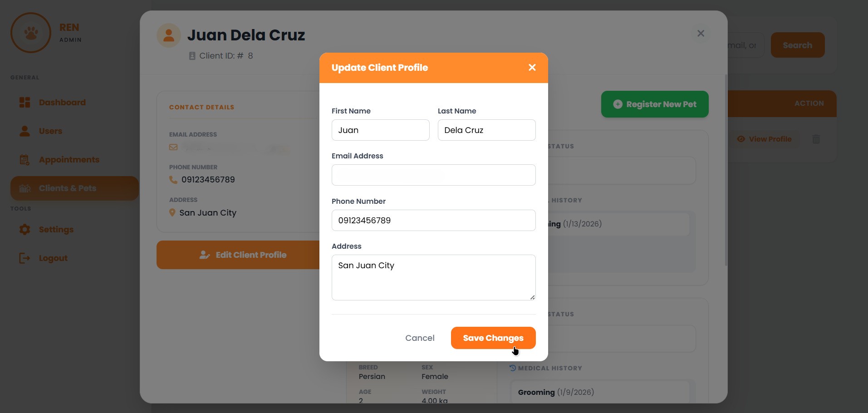
Task: Edit the First Name field
Action: [x=380, y=130]
